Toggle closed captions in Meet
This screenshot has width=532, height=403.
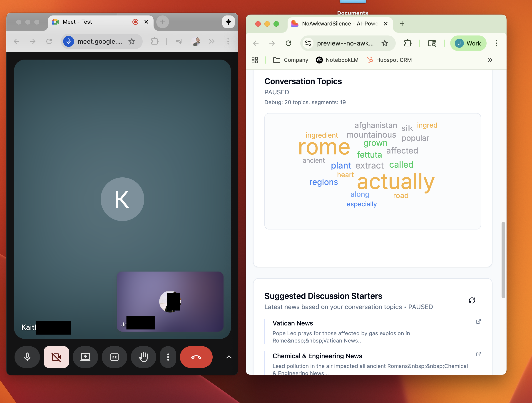(x=114, y=357)
